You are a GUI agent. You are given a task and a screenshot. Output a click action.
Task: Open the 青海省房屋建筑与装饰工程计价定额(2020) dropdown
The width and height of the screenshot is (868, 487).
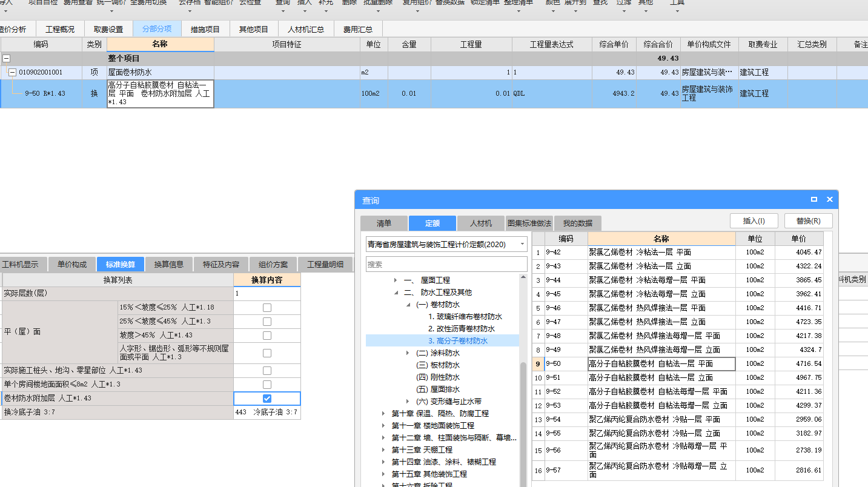click(522, 245)
